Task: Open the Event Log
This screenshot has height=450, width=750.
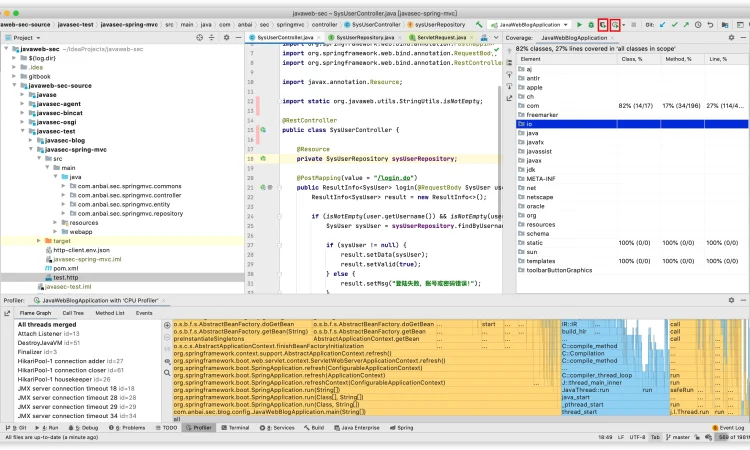Action: pyautogui.click(x=728, y=428)
